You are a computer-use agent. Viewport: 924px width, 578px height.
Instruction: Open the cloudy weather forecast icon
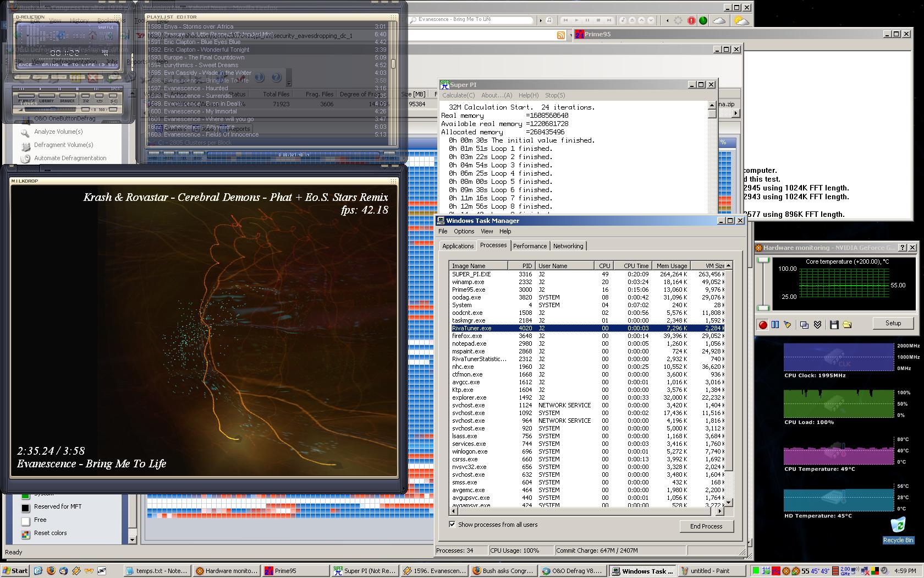tap(719, 20)
